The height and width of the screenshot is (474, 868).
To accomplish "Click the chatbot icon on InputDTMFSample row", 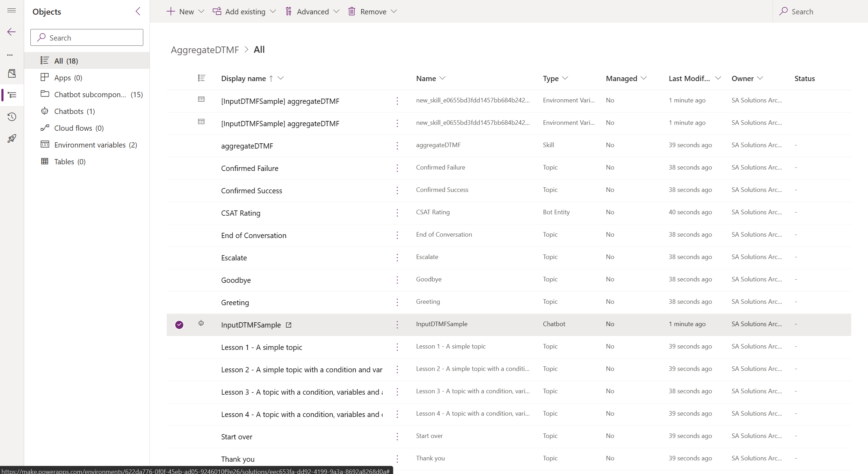I will (201, 323).
